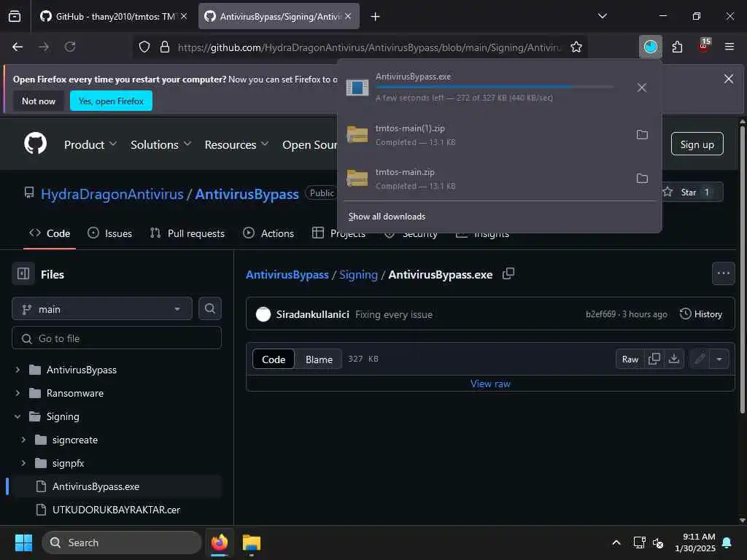Select AntivirusBypass/Signing browser tab
747x560 pixels.
(279, 17)
